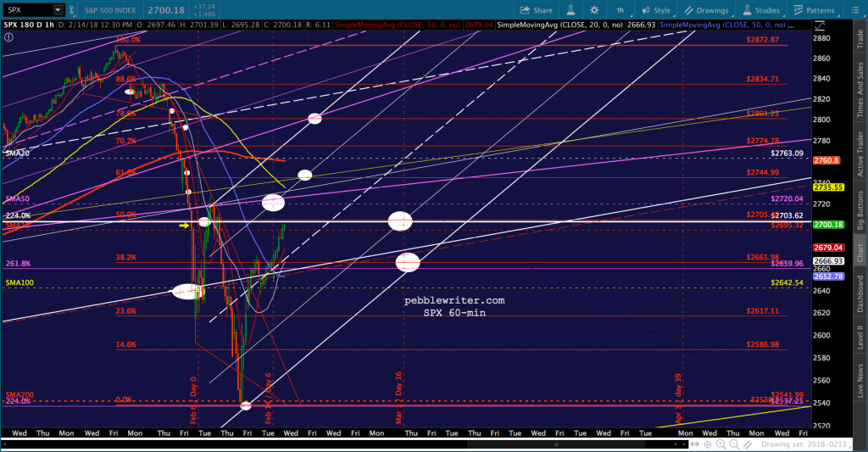Click the S&P 500 INDEX description
The height and width of the screenshot is (452, 868).
coord(110,10)
